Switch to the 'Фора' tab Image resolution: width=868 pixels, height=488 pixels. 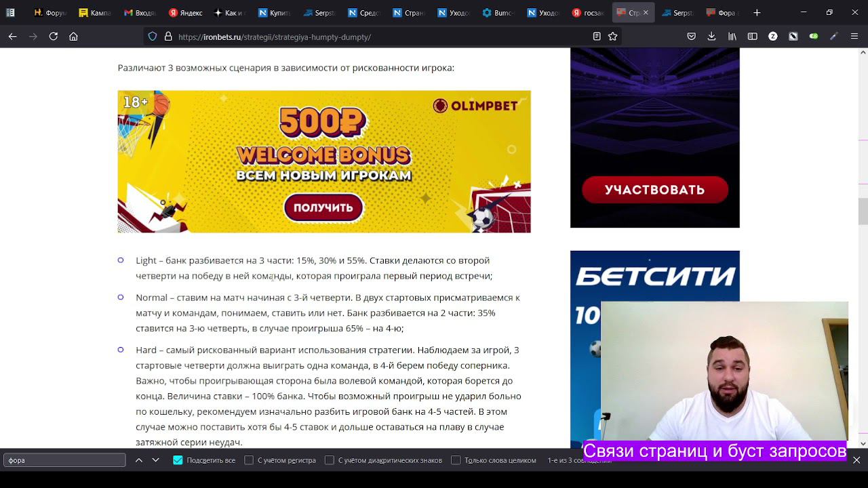[722, 12]
